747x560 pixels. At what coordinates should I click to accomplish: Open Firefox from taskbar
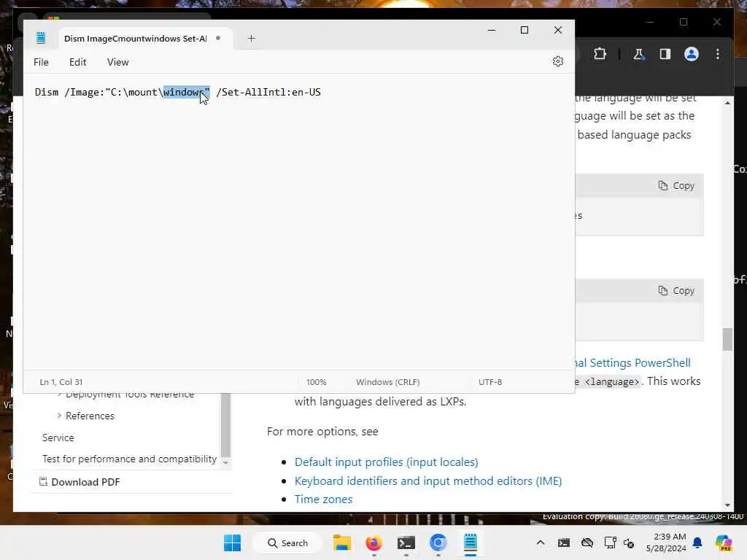click(x=374, y=542)
